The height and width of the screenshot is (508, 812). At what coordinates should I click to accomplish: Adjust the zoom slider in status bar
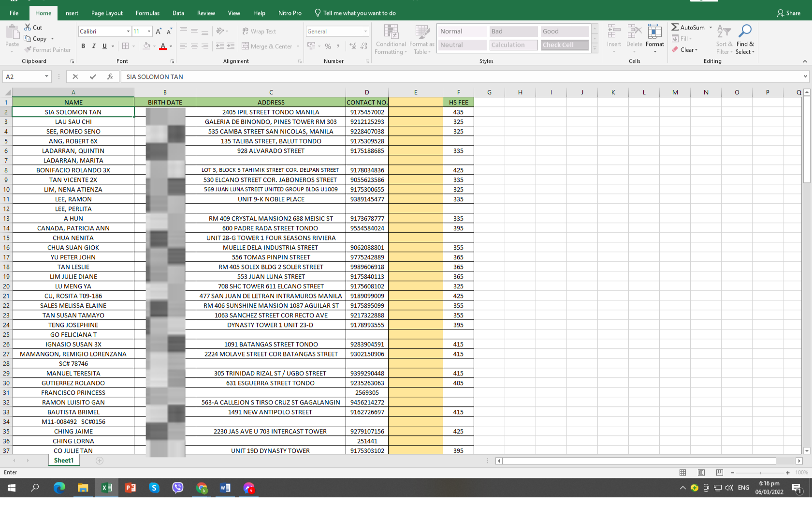click(760, 473)
